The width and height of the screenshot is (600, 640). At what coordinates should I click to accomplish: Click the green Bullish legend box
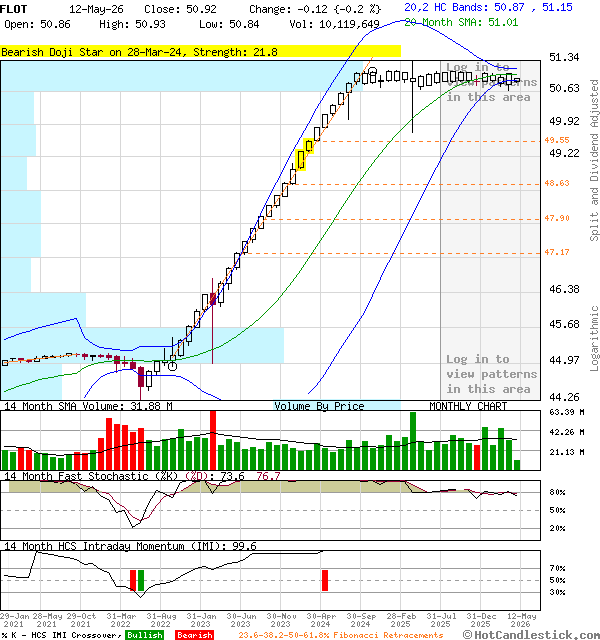point(144,635)
